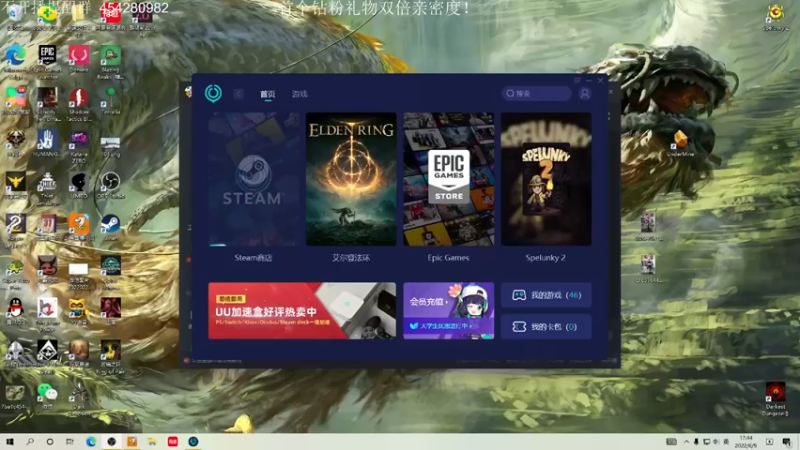Open the UU加速盒好评热卖中 banner
The width and height of the screenshot is (800, 450).
(302, 311)
